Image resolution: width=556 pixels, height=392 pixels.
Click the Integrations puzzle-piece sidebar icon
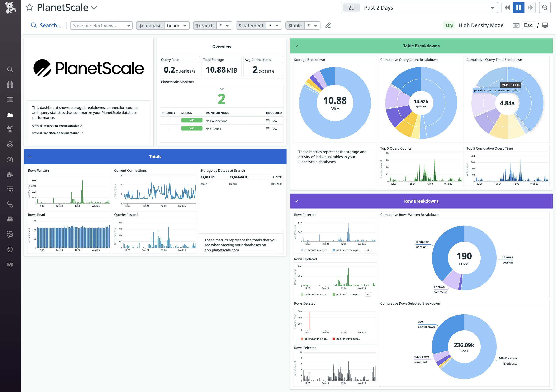tap(10, 174)
